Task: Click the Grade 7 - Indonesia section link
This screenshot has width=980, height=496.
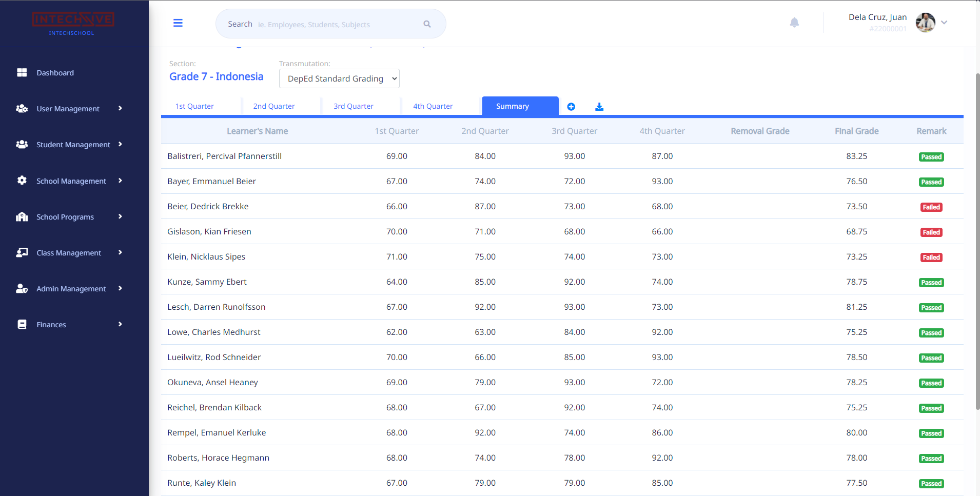Action: tap(216, 76)
